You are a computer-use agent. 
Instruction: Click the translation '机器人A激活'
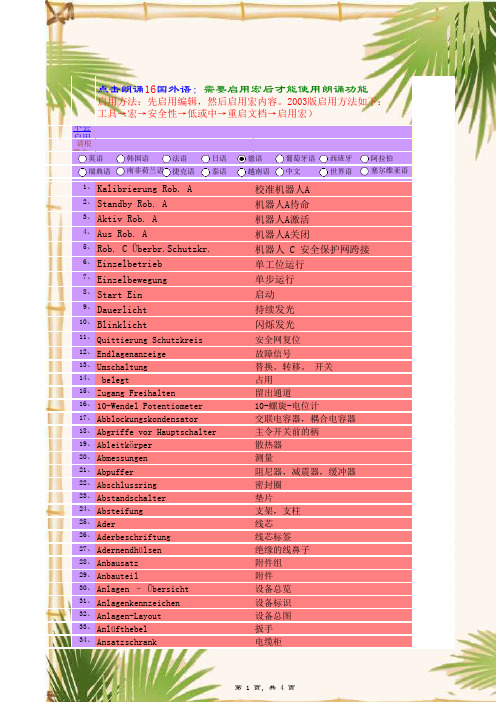(282, 220)
